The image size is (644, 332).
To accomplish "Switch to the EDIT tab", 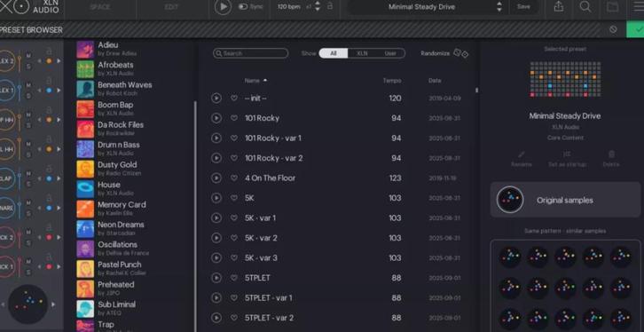I will tap(172, 7).
